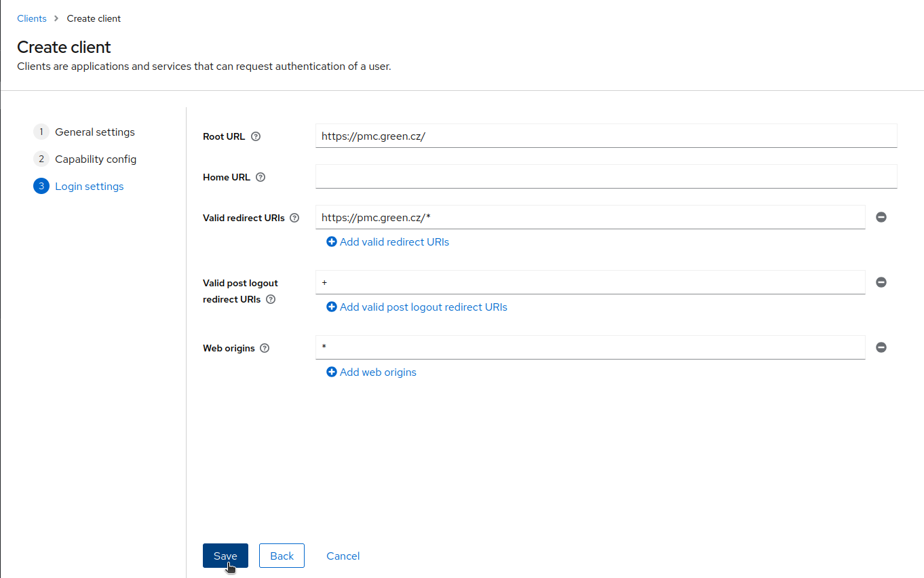The image size is (924, 578).
Task: Go to General settings step
Action: (94, 132)
